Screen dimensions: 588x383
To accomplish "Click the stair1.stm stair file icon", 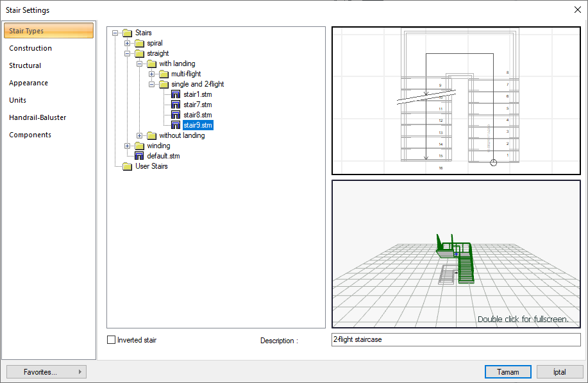I will click(x=176, y=94).
